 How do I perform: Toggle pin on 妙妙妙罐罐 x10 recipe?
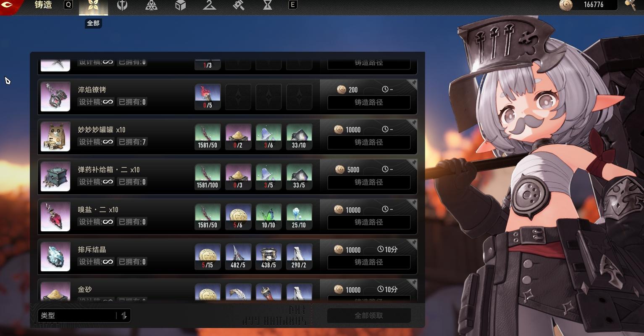coord(413,123)
